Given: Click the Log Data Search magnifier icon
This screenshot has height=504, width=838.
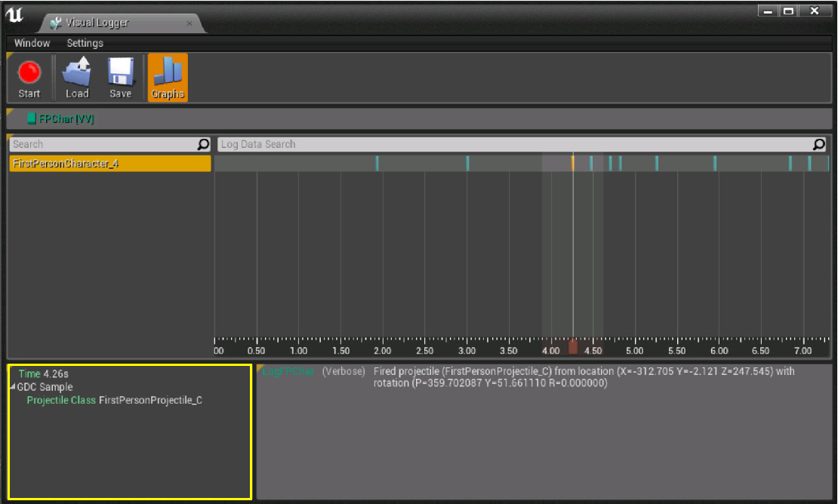Looking at the screenshot, I should (819, 144).
